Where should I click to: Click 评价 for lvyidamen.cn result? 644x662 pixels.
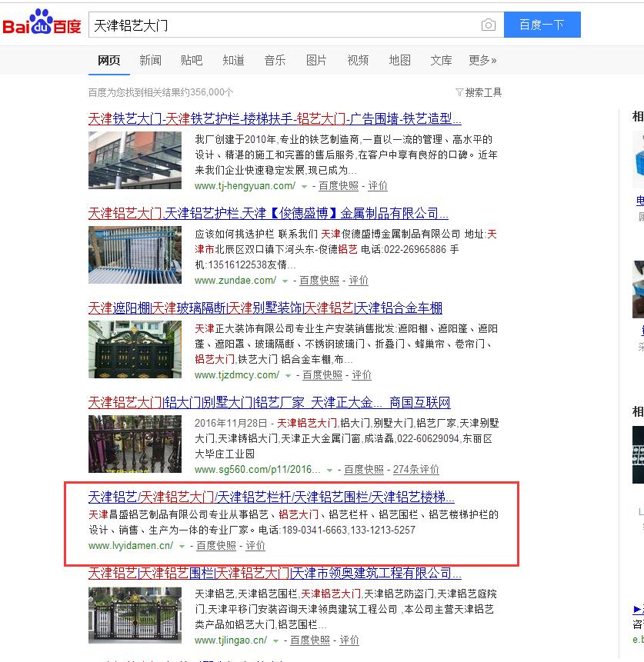coord(255,545)
